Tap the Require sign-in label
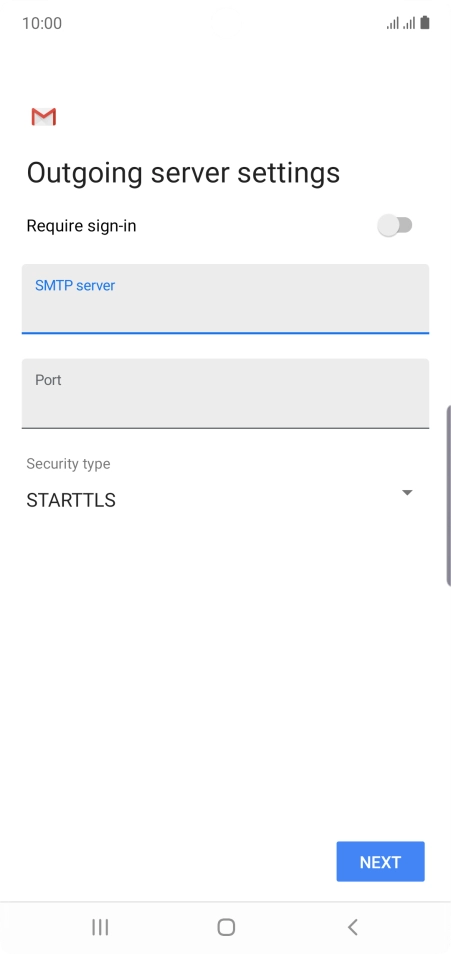Screen dimensions: 451x954 [x=82, y=226]
